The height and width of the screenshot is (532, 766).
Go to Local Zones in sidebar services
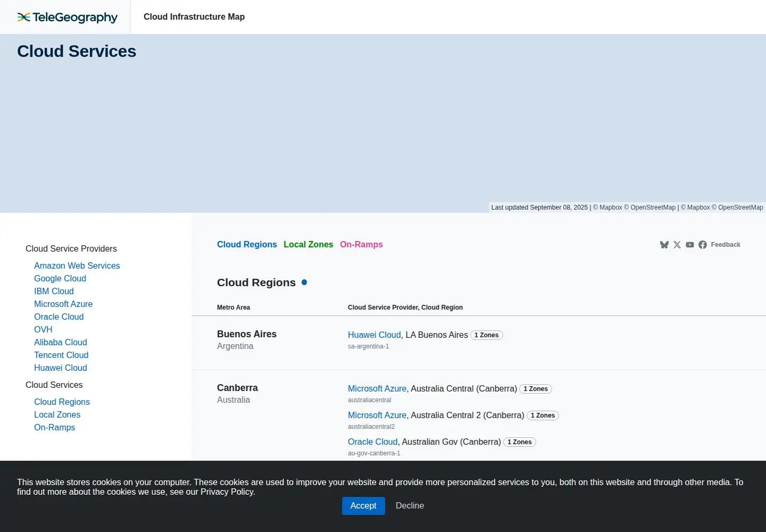point(57,414)
